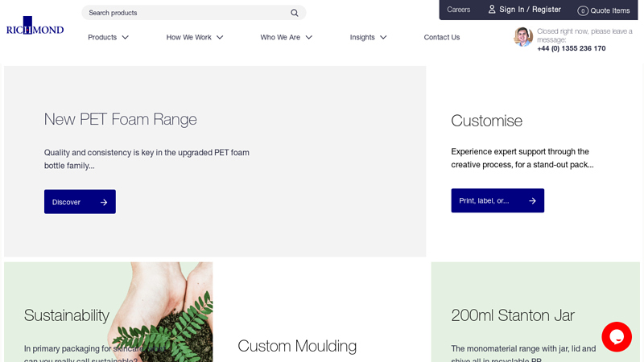This screenshot has width=644, height=362.
Task: Click the support agent avatar
Action: 523,36
